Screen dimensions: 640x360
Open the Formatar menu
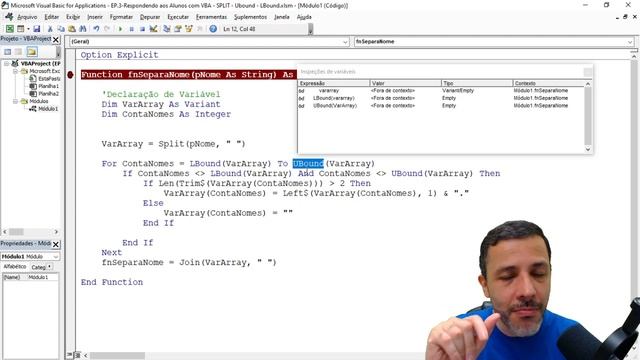point(121,17)
